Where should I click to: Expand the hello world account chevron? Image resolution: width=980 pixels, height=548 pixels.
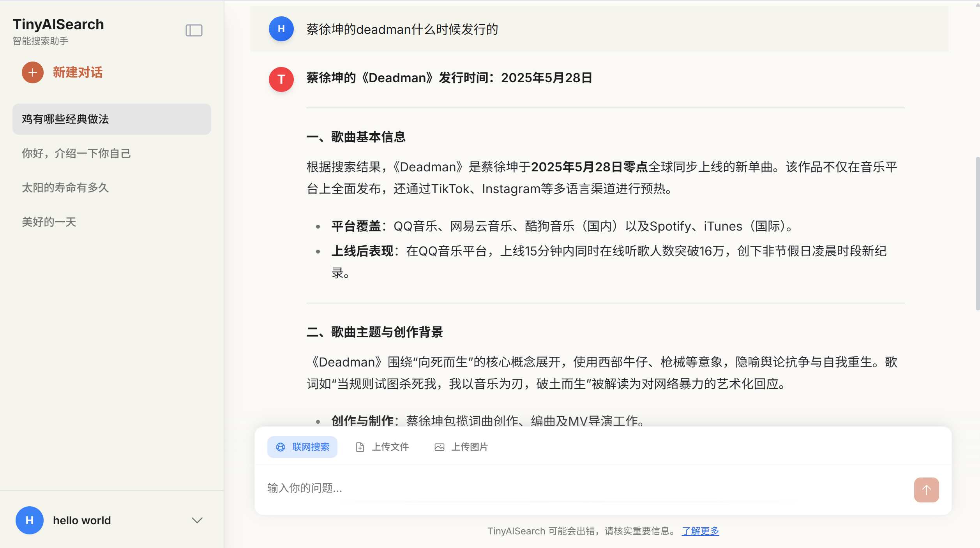point(197,520)
